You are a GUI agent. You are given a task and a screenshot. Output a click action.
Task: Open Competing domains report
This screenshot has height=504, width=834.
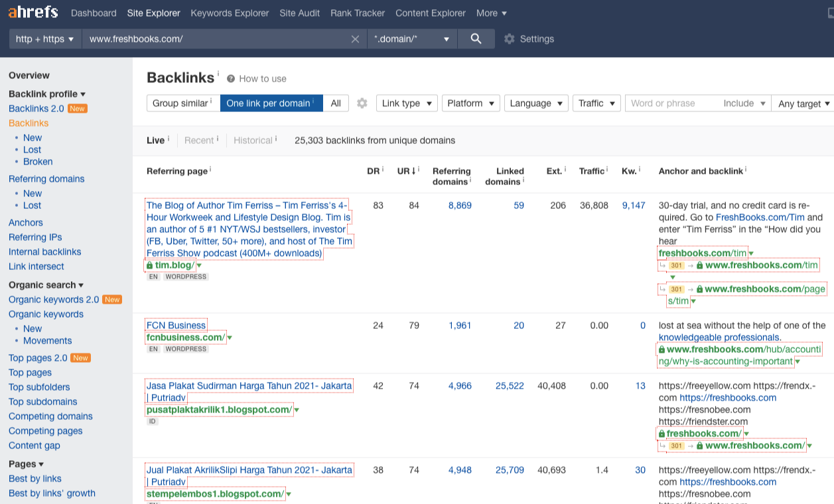[50, 416]
